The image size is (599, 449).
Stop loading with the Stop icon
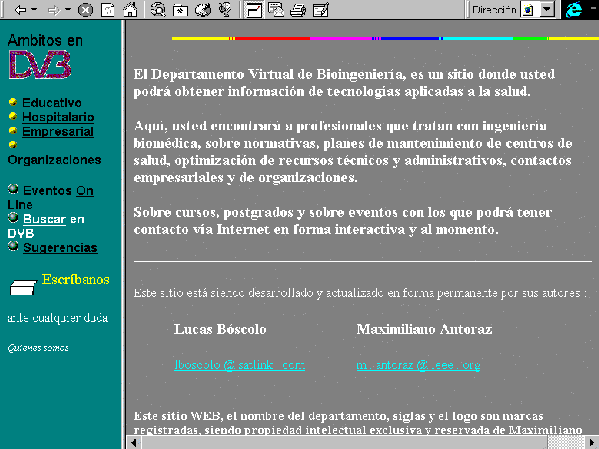coord(85,10)
